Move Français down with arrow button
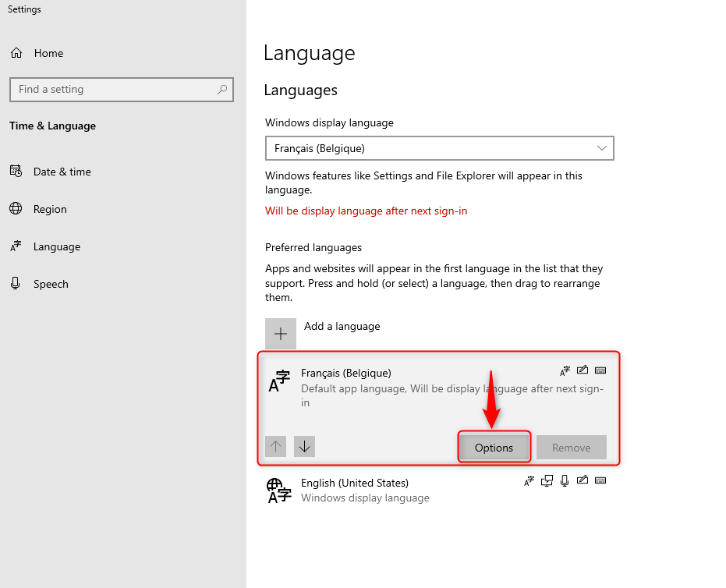Viewport: 726px width, 588px height. point(304,446)
